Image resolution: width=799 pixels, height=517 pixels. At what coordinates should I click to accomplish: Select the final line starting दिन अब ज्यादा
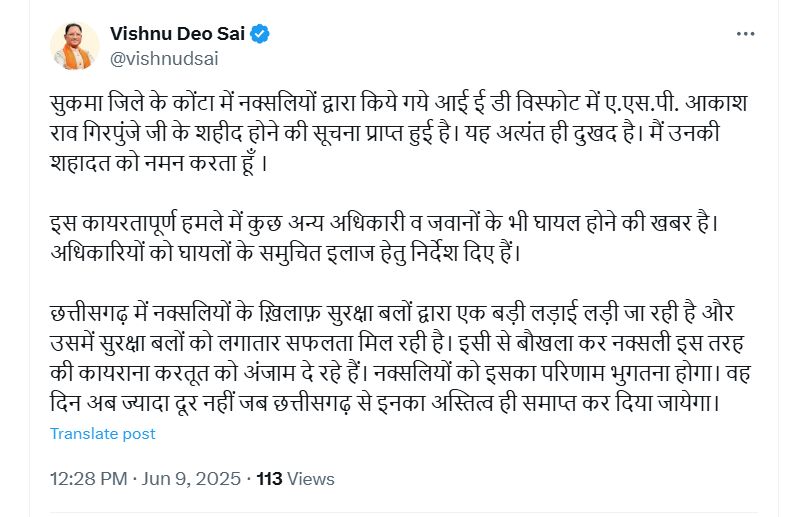click(385, 403)
